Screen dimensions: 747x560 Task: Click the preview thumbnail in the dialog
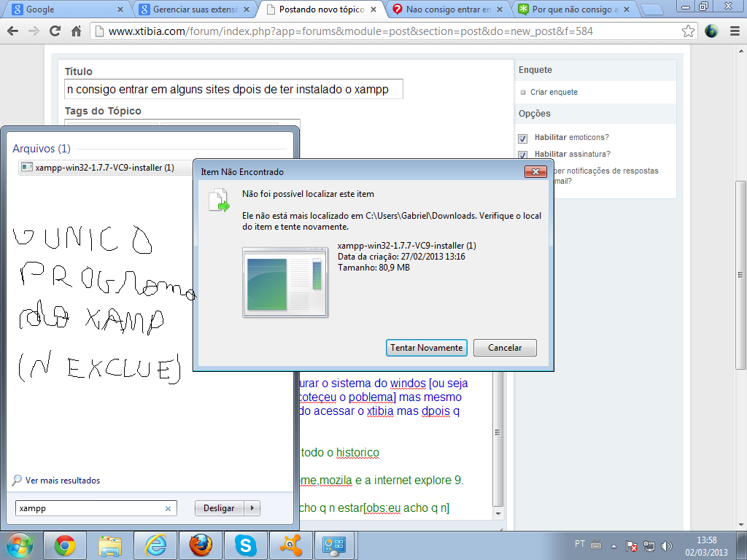click(285, 282)
